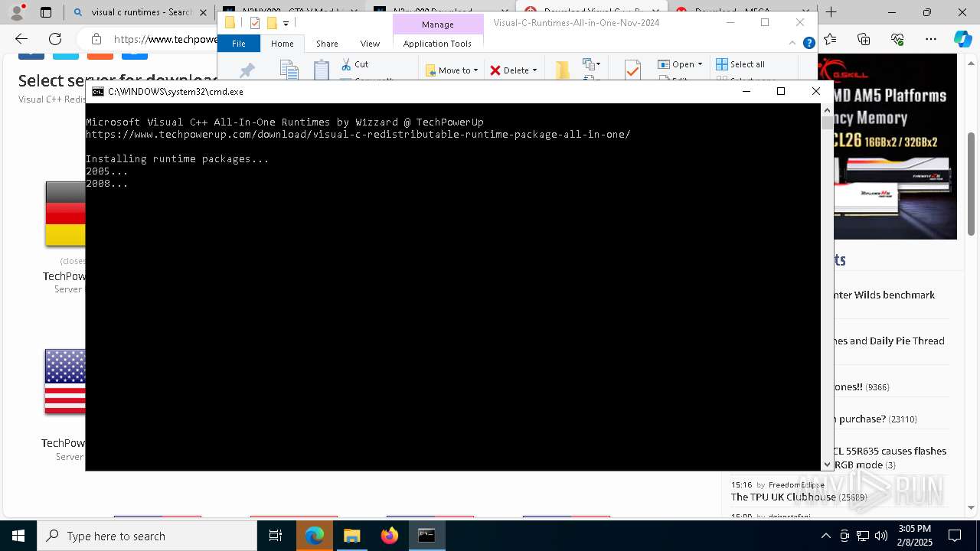The height and width of the screenshot is (551, 980).
Task: Open Edge favorites star-list icon
Action: point(830,39)
